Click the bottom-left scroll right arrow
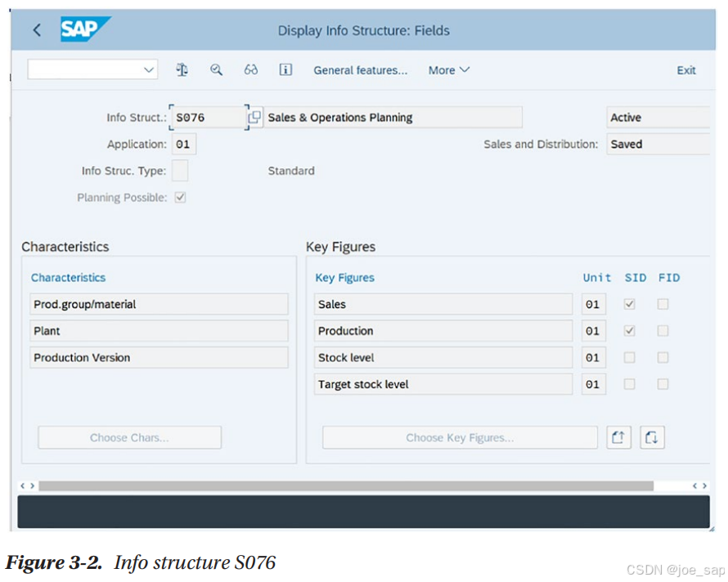 pyautogui.click(x=33, y=486)
